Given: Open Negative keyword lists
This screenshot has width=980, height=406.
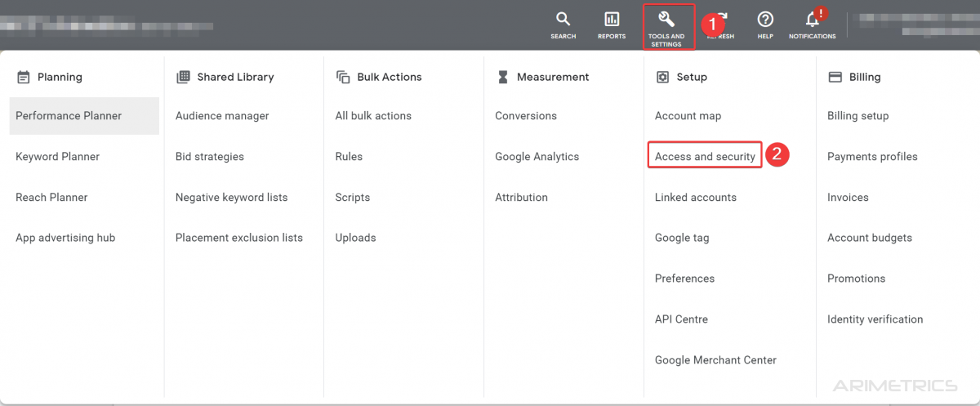Looking at the screenshot, I should (231, 198).
